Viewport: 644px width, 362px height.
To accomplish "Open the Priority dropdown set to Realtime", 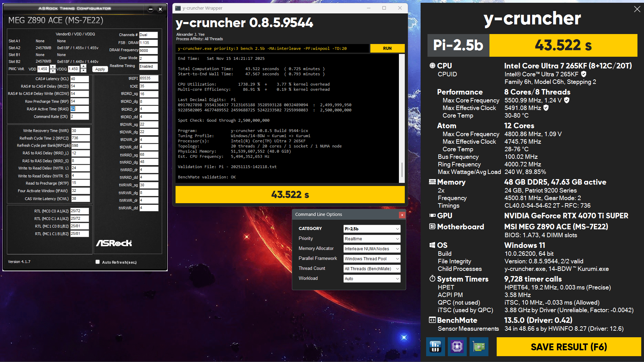I will (x=372, y=239).
